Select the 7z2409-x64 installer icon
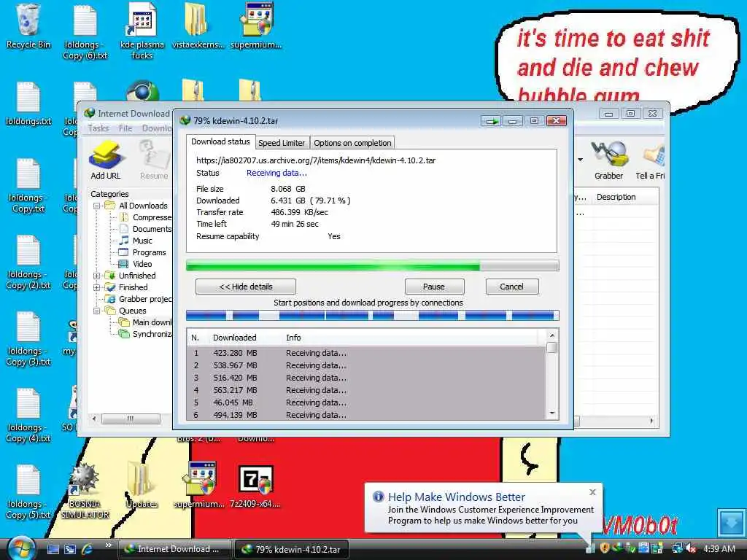This screenshot has width=747, height=560. [x=255, y=486]
